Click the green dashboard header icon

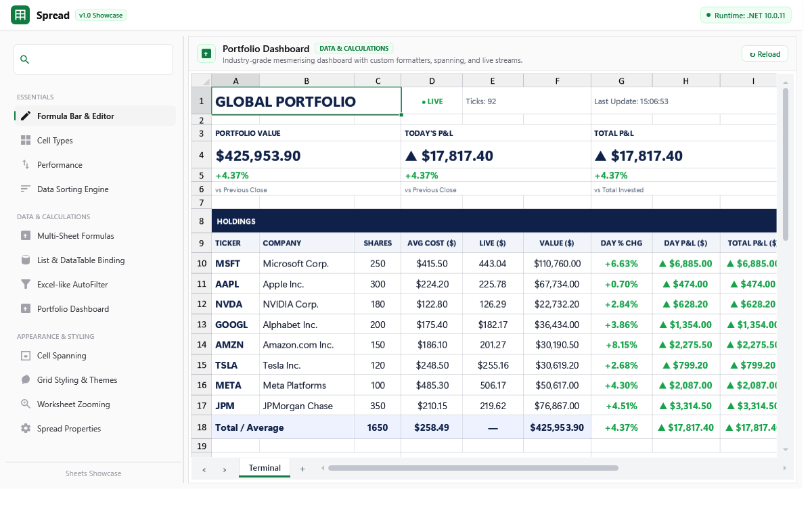(x=206, y=54)
